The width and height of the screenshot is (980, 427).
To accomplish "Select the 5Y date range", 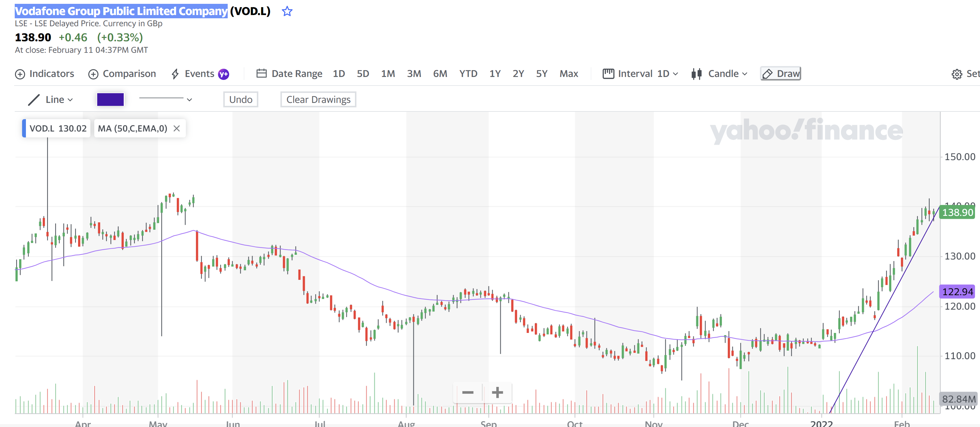I will tap(542, 74).
